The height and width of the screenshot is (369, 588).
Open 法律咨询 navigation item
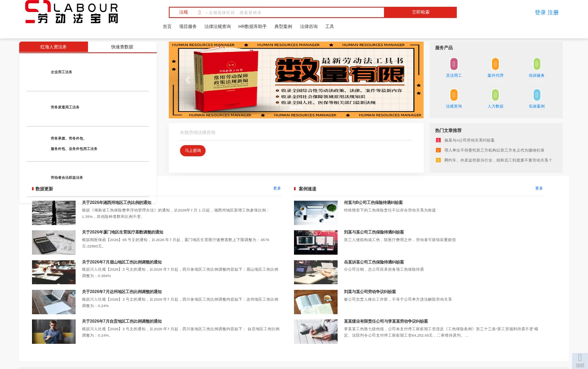pos(309,26)
